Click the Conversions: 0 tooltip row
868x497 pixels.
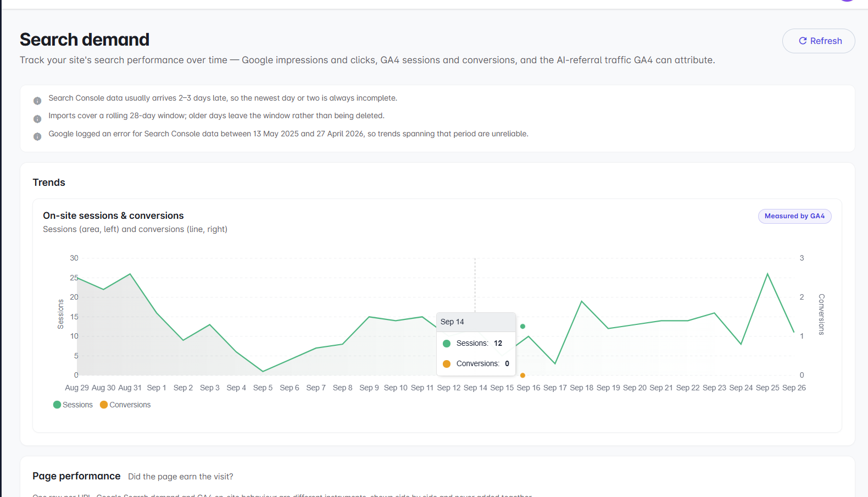pyautogui.click(x=476, y=363)
